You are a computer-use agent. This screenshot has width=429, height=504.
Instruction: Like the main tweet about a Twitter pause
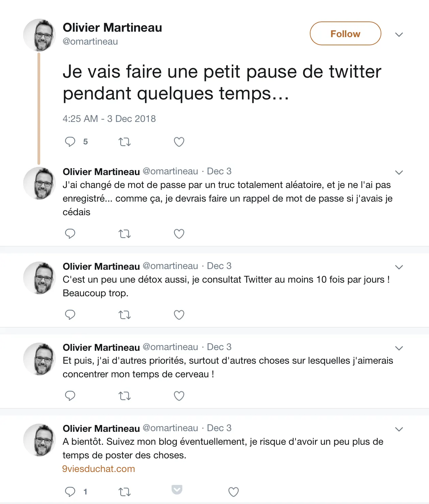(x=179, y=142)
